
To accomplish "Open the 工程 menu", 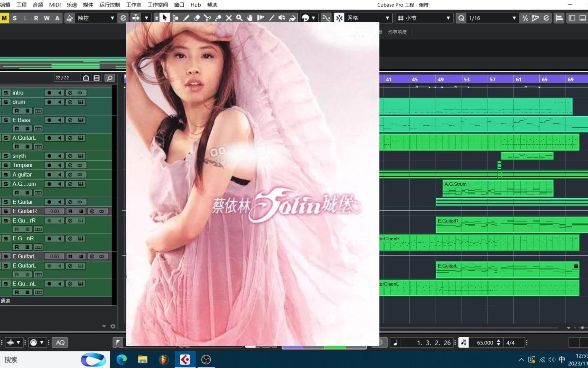I will [x=21, y=5].
